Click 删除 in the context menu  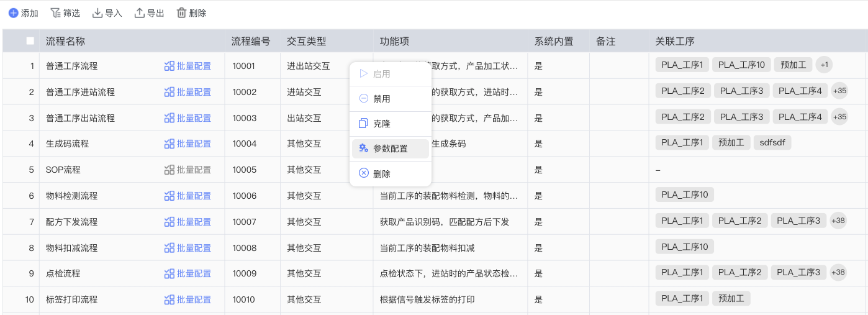click(381, 175)
